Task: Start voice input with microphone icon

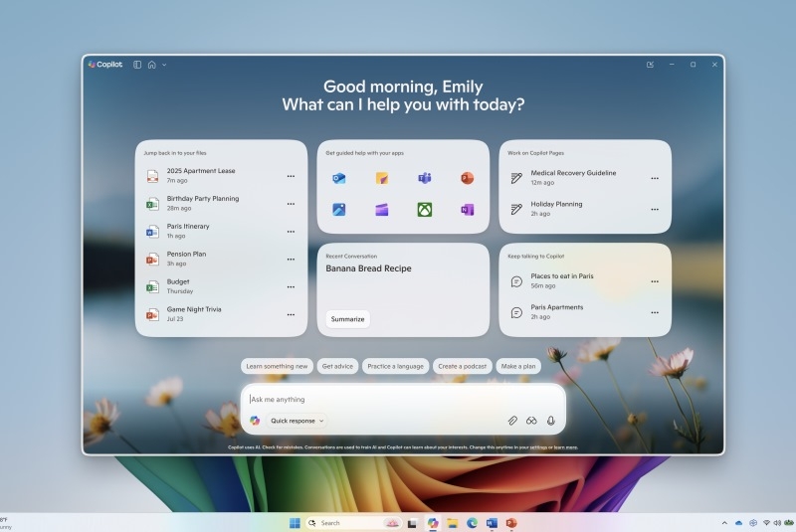Action: pyautogui.click(x=551, y=421)
